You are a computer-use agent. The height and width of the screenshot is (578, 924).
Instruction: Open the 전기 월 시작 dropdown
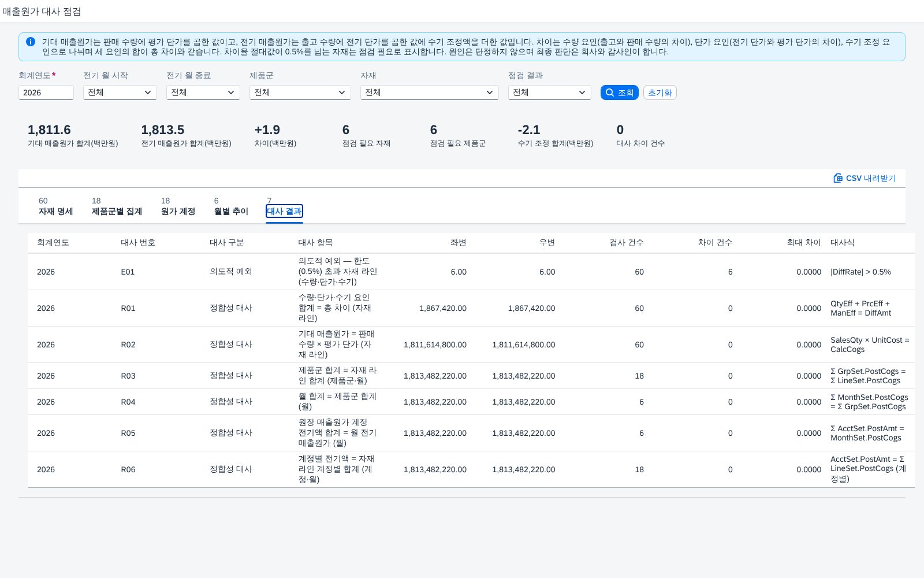(x=120, y=92)
